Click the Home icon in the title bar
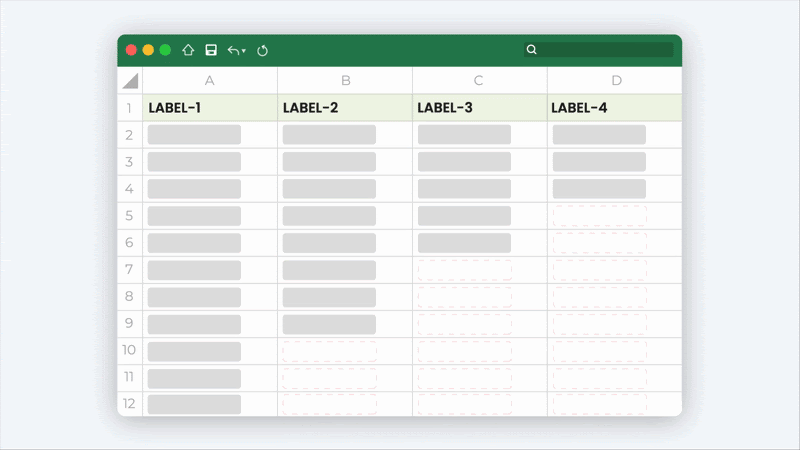This screenshot has width=800, height=450. pyautogui.click(x=188, y=50)
